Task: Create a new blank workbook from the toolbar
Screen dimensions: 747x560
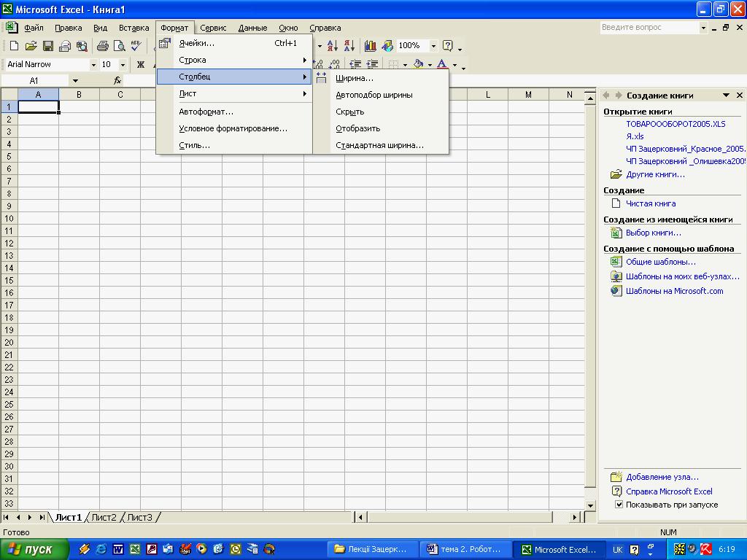Action: pyautogui.click(x=14, y=46)
